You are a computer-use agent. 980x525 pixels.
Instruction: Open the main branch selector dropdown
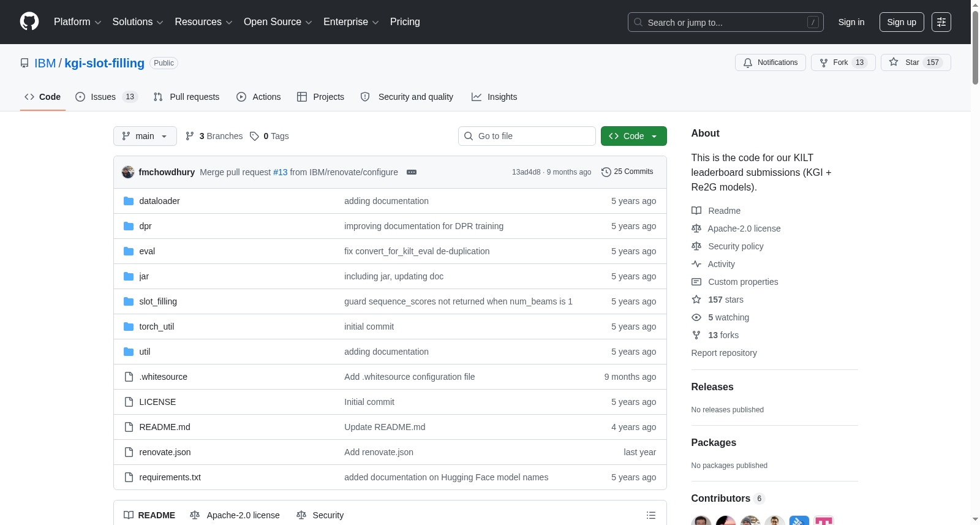pos(145,136)
